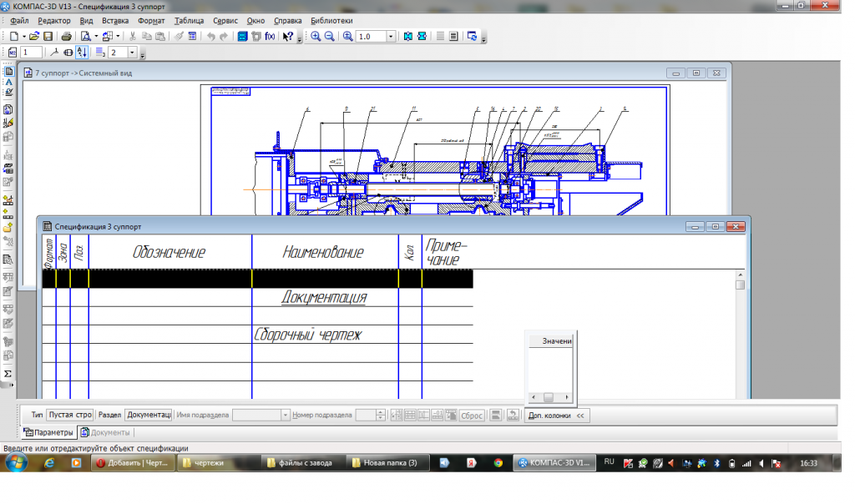This screenshot has height=504, width=855.
Task: Open the dropdown arrow next to the New icon
Action: pyautogui.click(x=24, y=37)
